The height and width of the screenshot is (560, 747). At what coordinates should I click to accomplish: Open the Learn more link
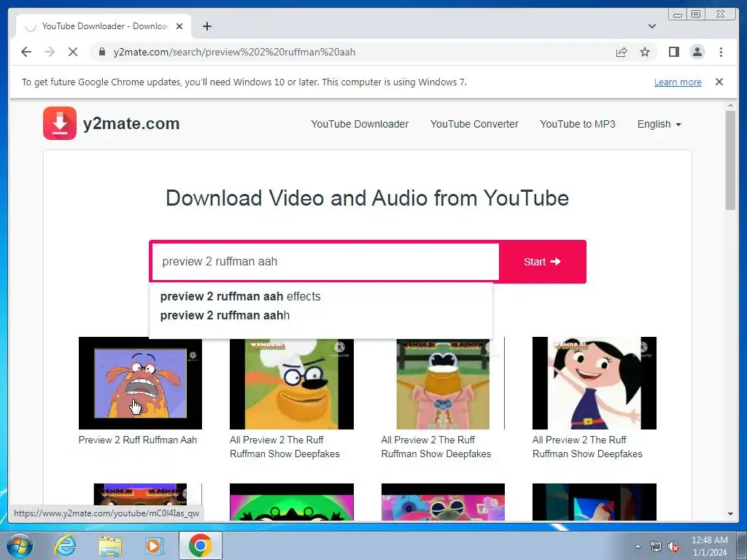678,82
